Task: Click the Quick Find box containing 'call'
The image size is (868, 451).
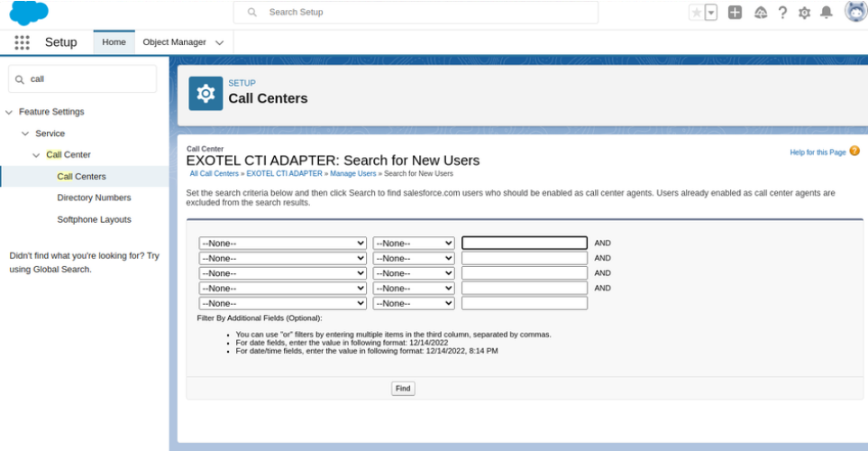Action: (83, 79)
